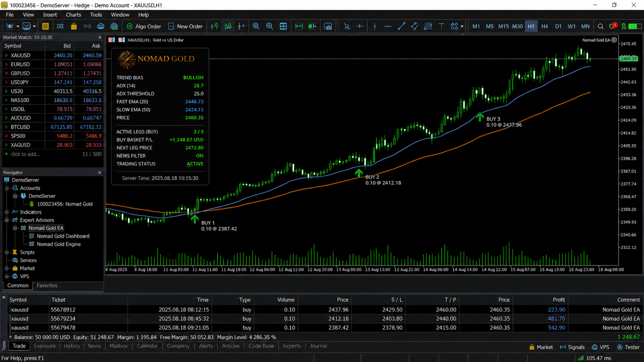Open the Charts menu

click(x=73, y=15)
